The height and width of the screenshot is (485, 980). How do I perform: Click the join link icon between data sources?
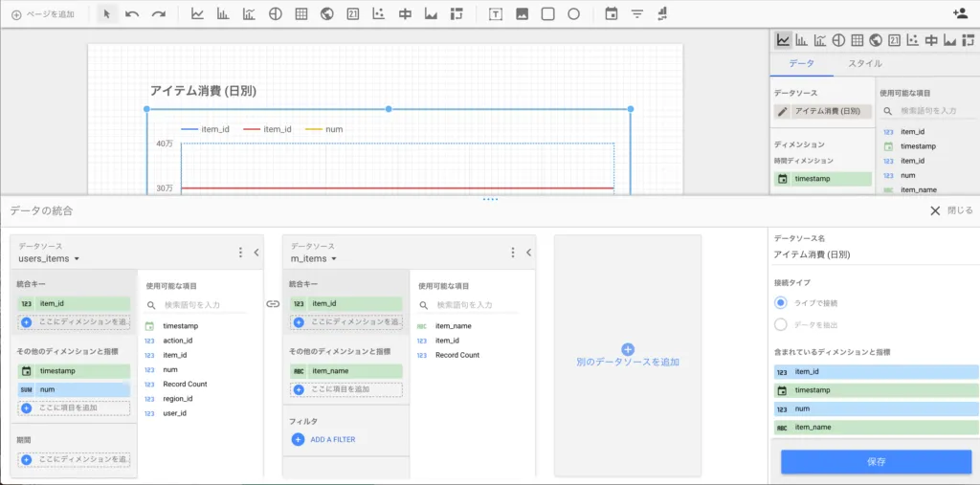pyautogui.click(x=273, y=304)
